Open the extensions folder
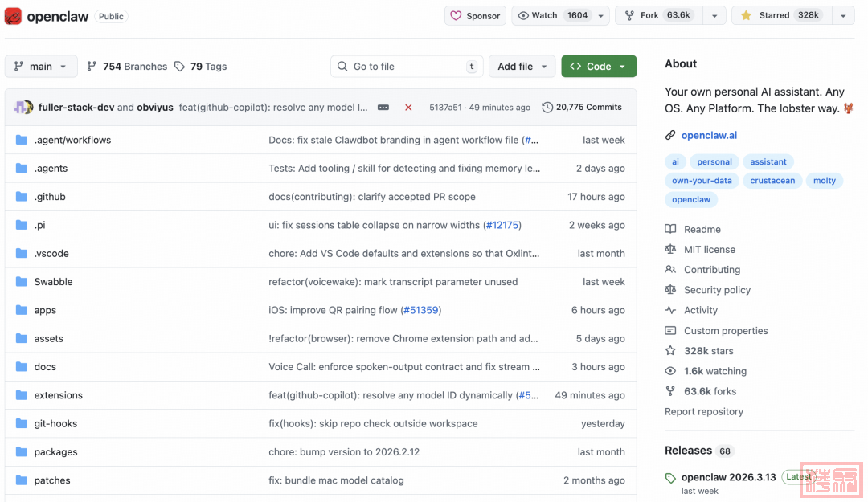This screenshot has width=868, height=502. pyautogui.click(x=58, y=395)
